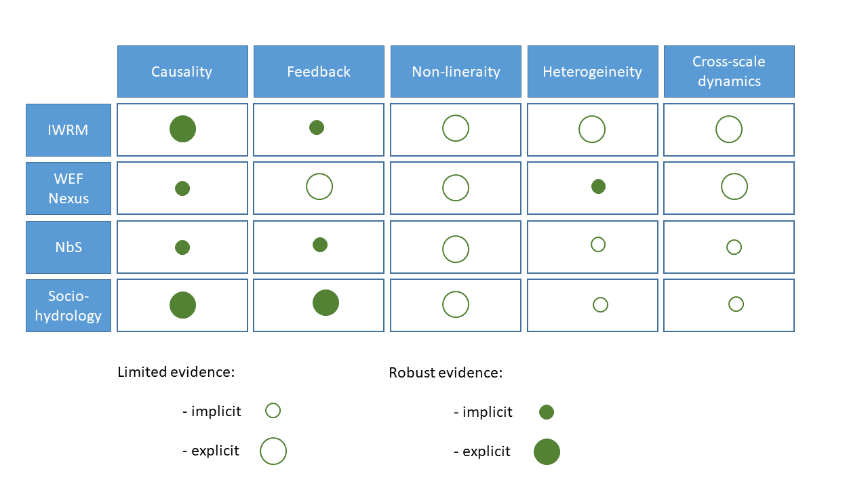Viewport: 868px width, 488px height.
Task: Click the large filled circle in IWRM Causality cell
Action: (x=182, y=129)
